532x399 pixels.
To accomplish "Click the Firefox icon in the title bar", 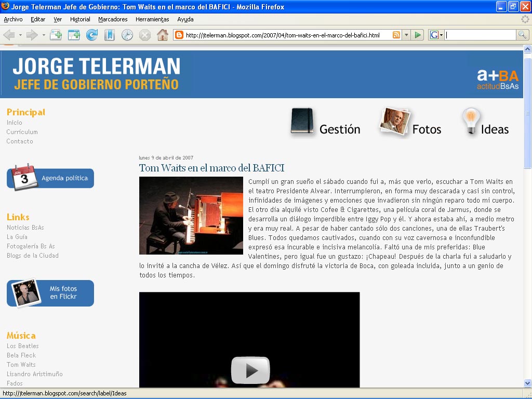I will [5, 6].
